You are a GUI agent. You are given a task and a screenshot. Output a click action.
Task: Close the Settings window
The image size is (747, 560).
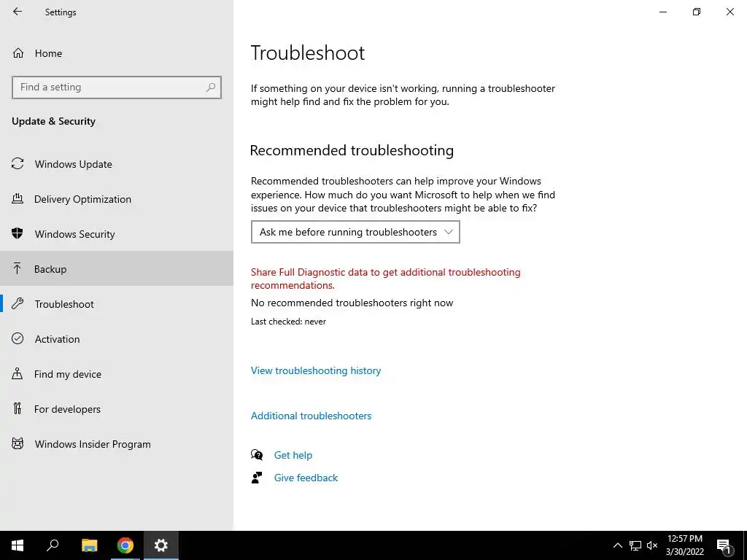729,12
